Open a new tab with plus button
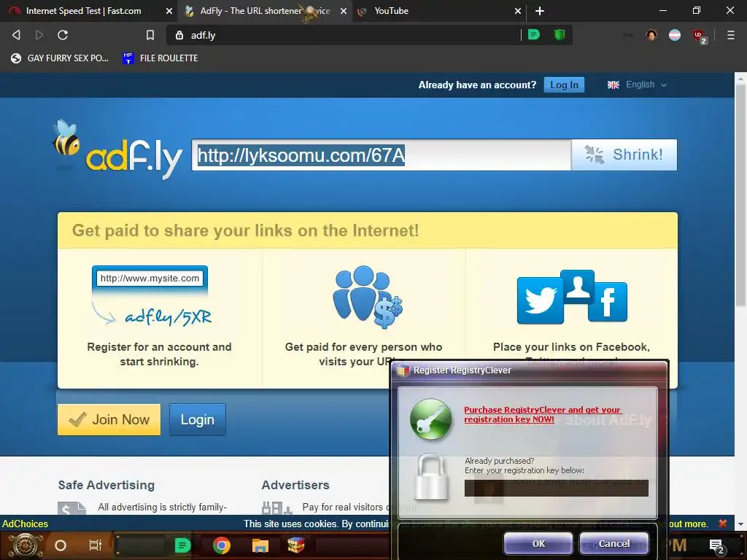The height and width of the screenshot is (560, 747). pos(539,10)
